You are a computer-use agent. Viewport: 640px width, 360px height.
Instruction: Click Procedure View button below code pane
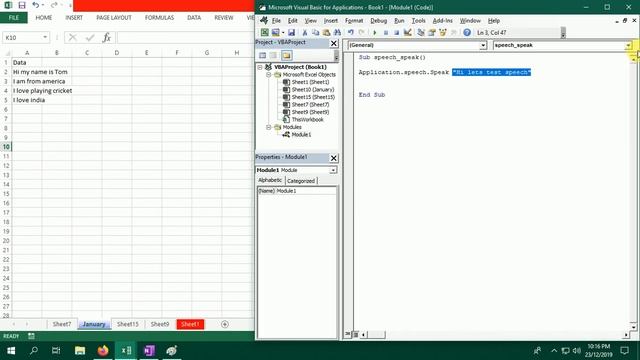[x=348, y=334]
